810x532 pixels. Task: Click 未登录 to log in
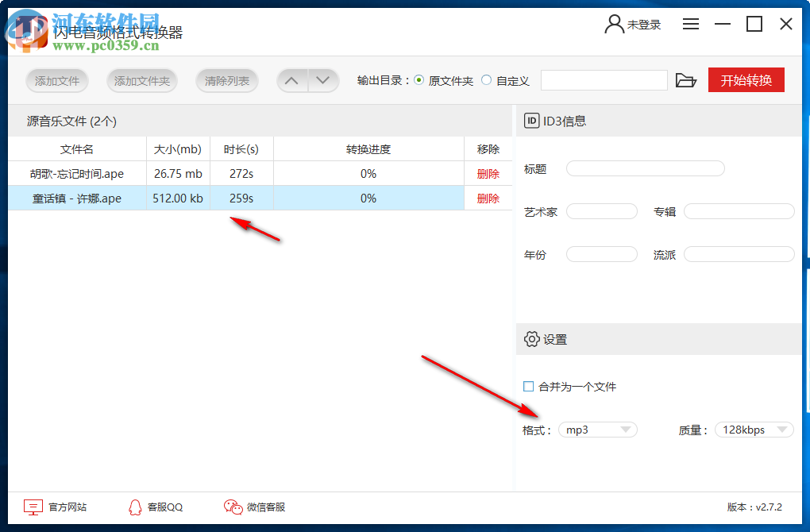click(x=642, y=24)
